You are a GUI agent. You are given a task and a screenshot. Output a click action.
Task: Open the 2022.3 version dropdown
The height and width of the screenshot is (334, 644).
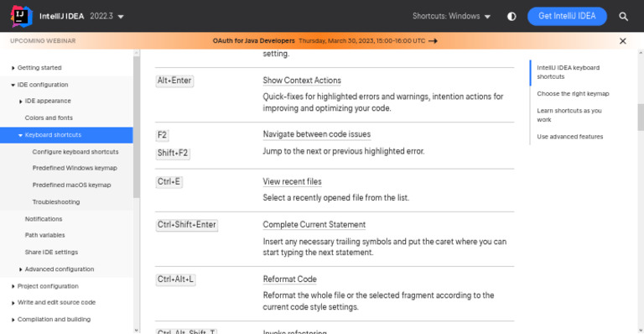106,17
